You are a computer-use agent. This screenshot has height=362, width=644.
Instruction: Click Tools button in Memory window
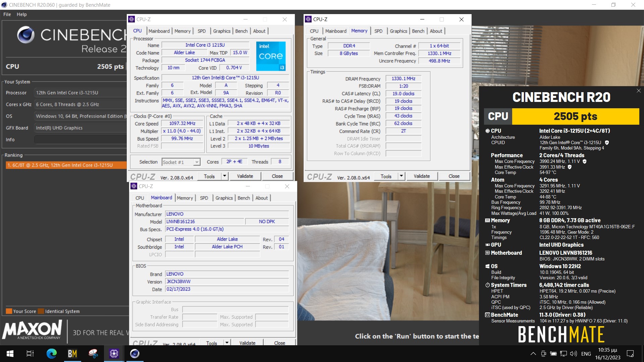pos(386,176)
